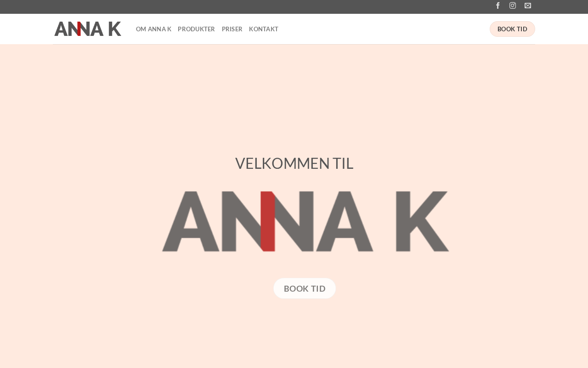Screen dimensions: 588x368
Task: Click the letter K in hero logo
Action: point(422,221)
